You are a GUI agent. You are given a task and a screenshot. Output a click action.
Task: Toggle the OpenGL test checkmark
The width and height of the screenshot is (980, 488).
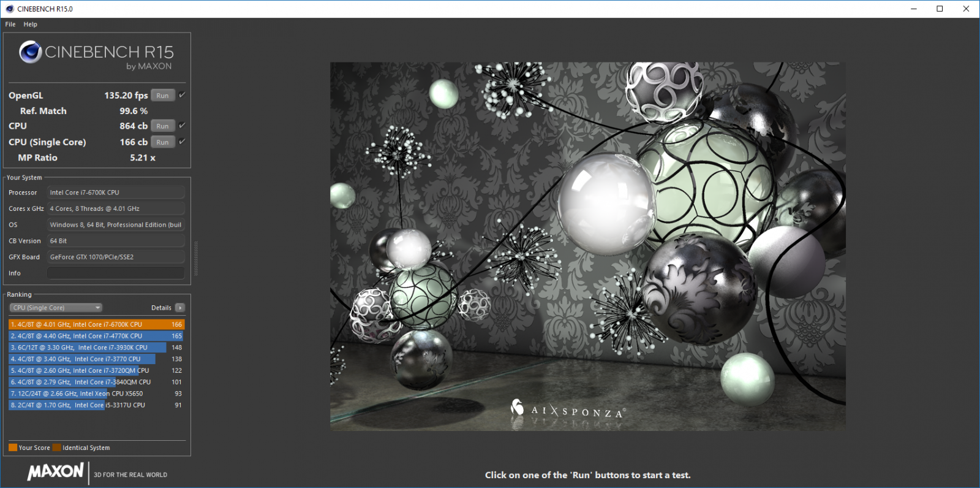pos(182,95)
